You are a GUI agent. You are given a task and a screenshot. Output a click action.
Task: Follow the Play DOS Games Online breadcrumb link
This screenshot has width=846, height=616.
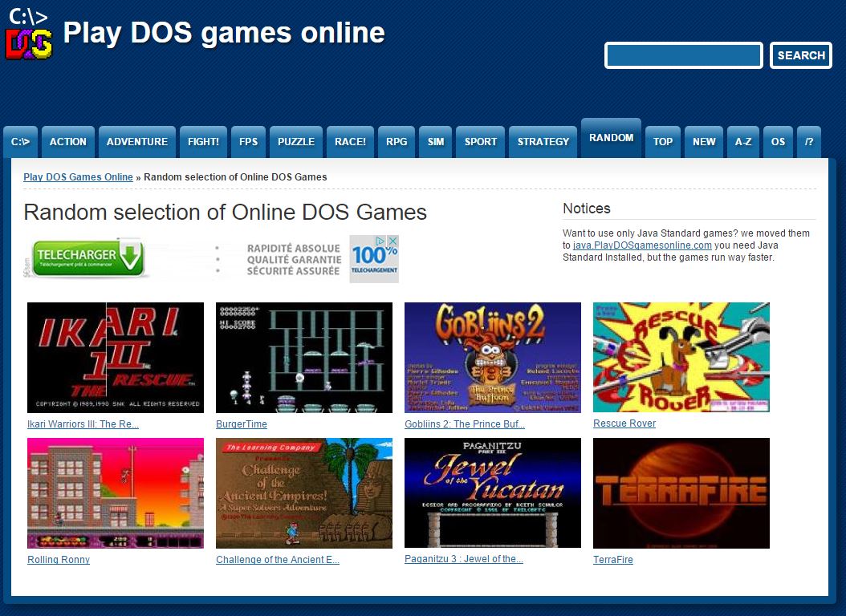tap(78, 177)
